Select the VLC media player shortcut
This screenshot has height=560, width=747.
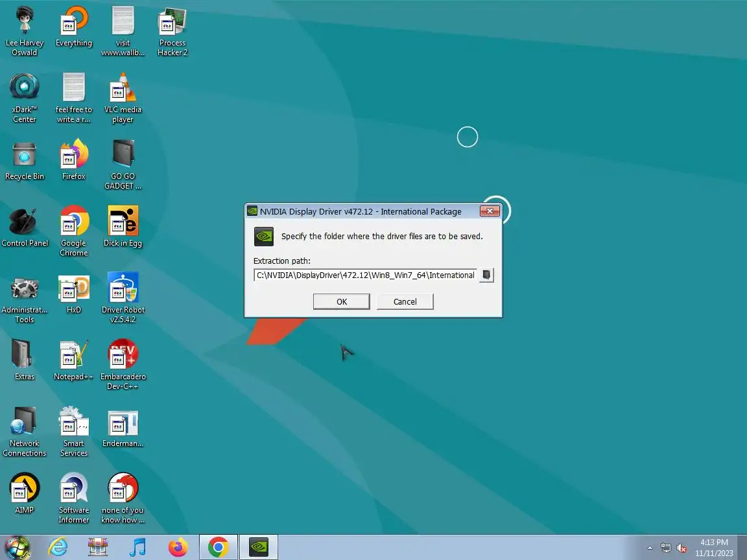click(123, 98)
